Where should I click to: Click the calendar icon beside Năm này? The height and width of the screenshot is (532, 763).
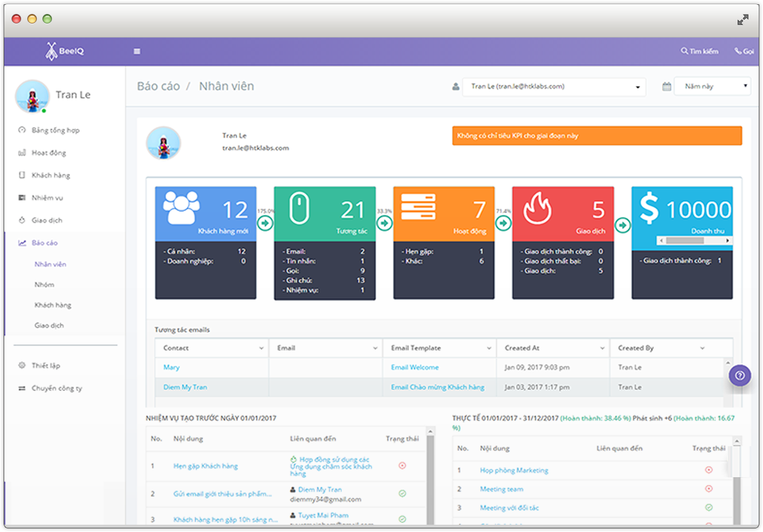(666, 87)
